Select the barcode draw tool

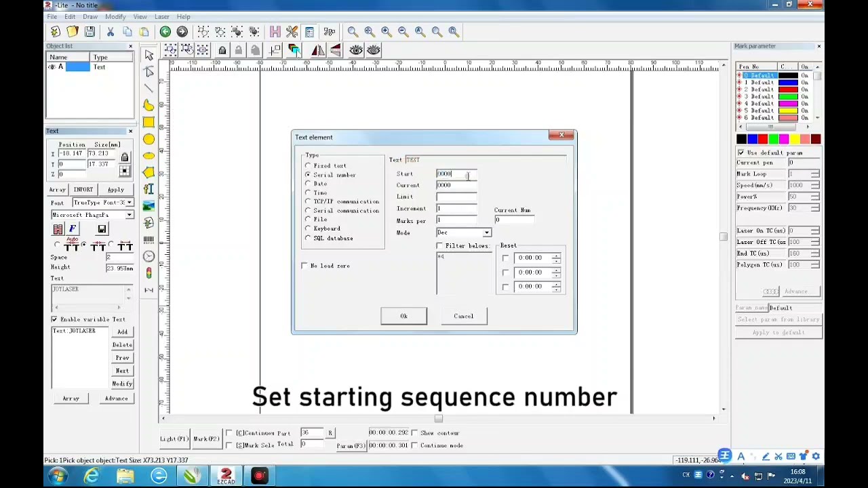click(149, 239)
